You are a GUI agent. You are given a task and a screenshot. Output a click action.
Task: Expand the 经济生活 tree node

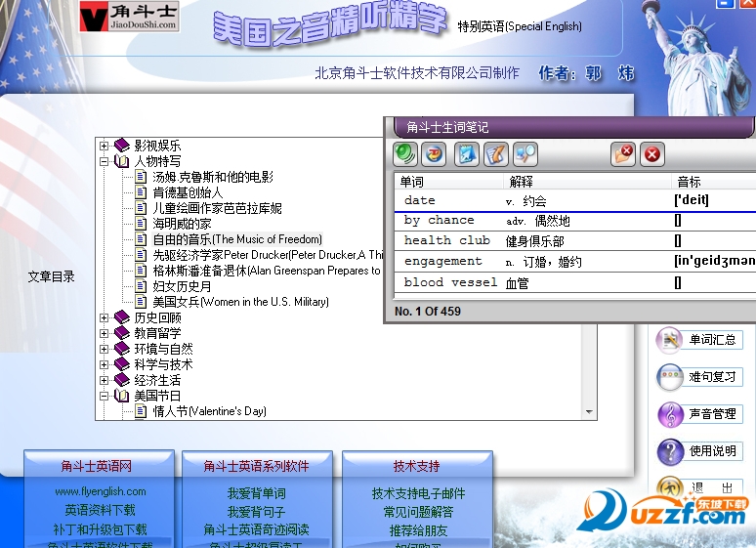point(104,380)
